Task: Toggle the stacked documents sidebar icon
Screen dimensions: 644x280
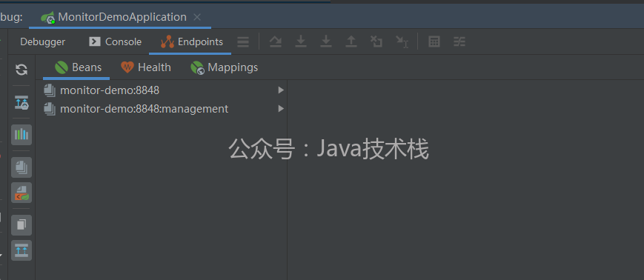Action: pyautogui.click(x=21, y=167)
